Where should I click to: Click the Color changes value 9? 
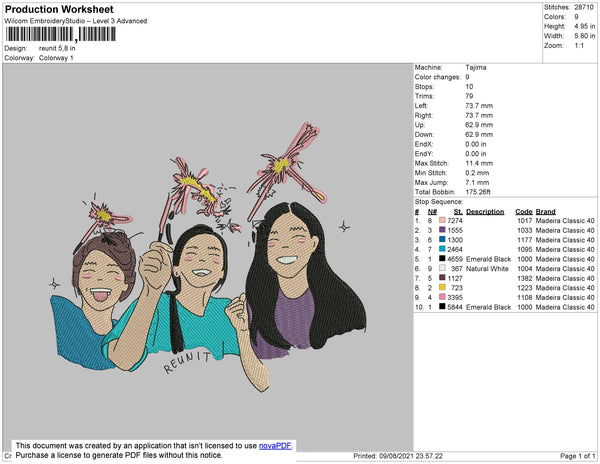467,77
